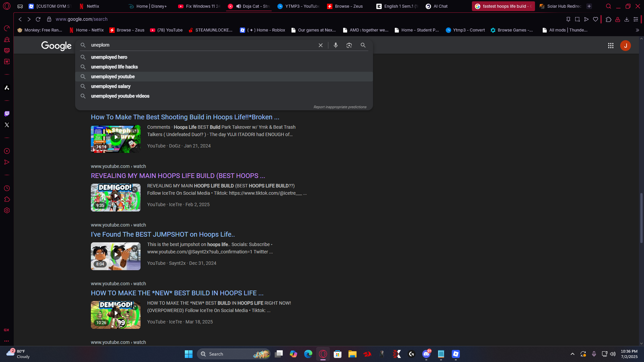Open the Google account avatar J
Screen dimensions: 644x362
click(x=626, y=46)
